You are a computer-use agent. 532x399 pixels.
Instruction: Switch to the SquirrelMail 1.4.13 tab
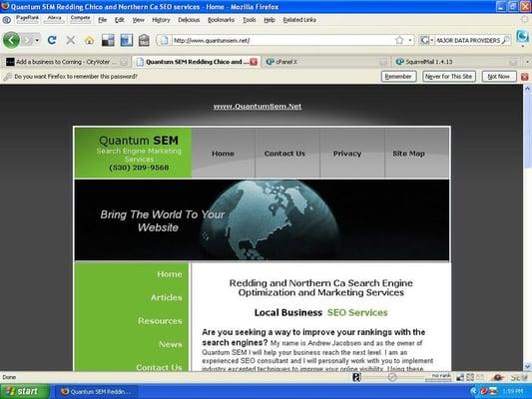coord(456,62)
